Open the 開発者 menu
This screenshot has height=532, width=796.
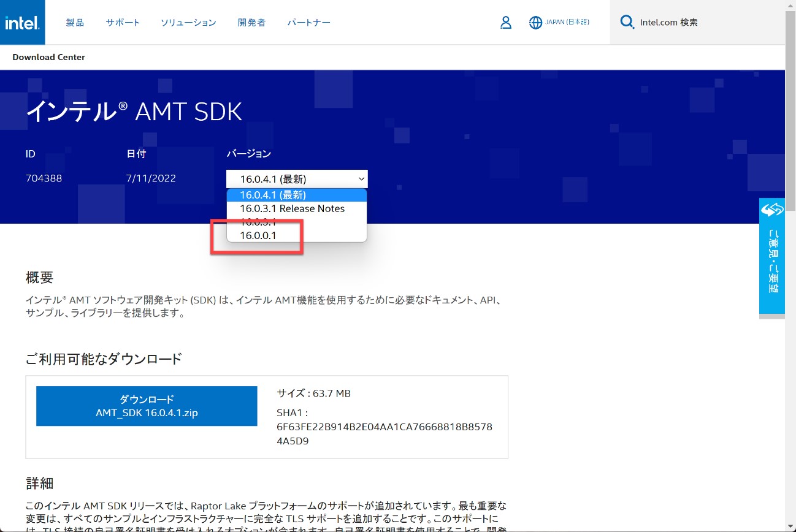tap(251, 23)
